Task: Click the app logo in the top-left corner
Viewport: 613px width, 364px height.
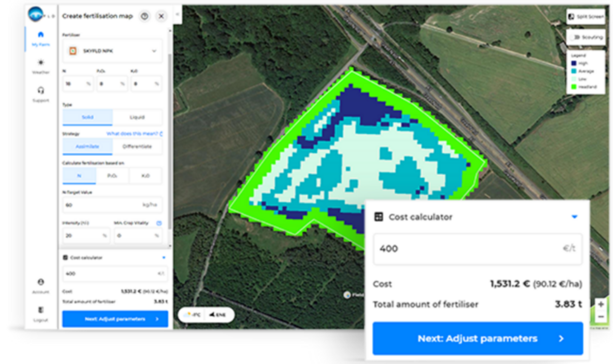Action: point(36,14)
